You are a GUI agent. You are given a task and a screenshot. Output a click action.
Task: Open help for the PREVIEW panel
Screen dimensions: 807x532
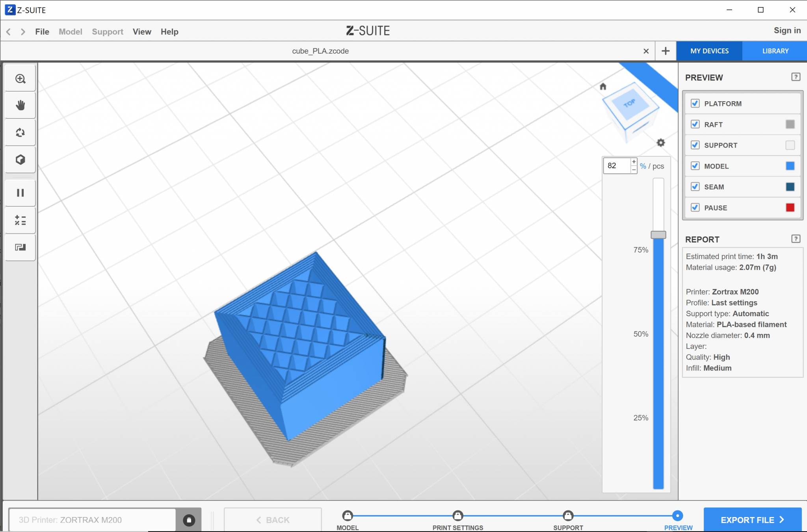pos(796,77)
